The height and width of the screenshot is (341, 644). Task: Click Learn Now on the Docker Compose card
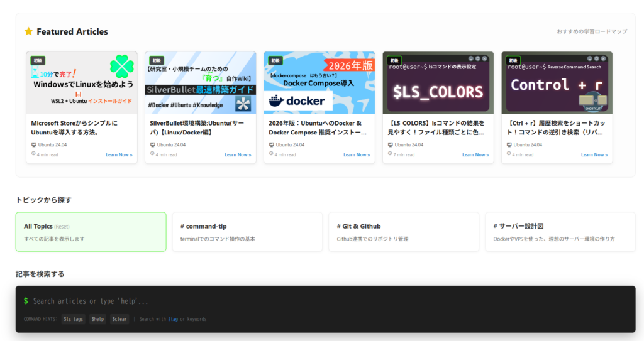tap(357, 154)
